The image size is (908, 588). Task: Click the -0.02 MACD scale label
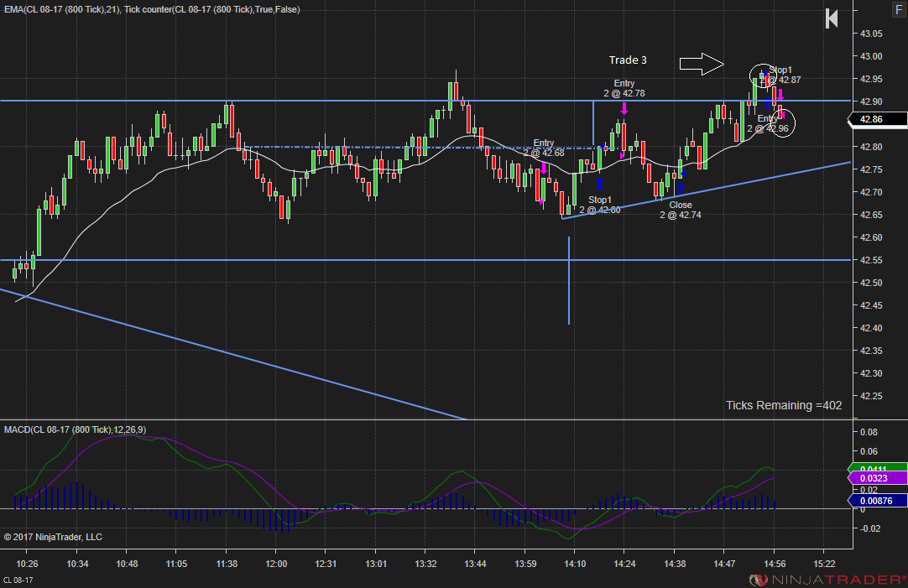(869, 528)
